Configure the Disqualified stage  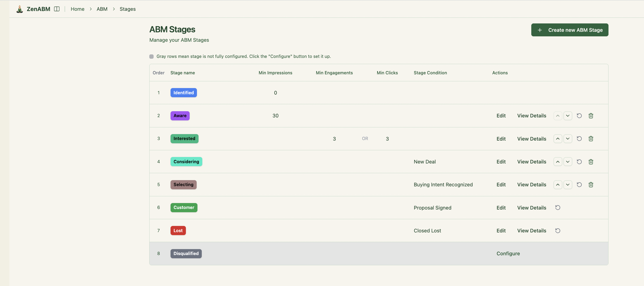tap(508, 254)
